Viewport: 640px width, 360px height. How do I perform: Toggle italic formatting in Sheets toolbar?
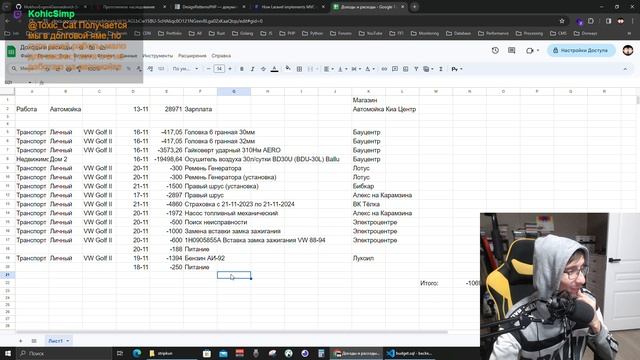(x=252, y=69)
